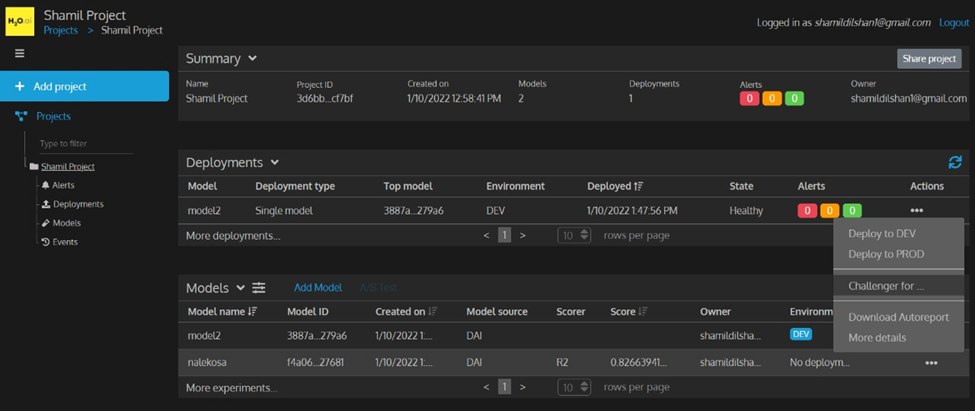Select Deploy to PROD menu option
The width and height of the screenshot is (975, 411).
tap(886, 254)
